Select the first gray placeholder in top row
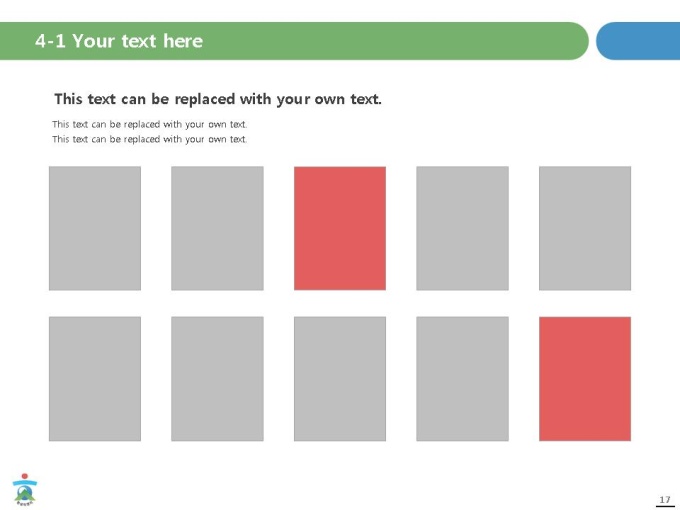The height and width of the screenshot is (510, 680). pyautogui.click(x=95, y=228)
